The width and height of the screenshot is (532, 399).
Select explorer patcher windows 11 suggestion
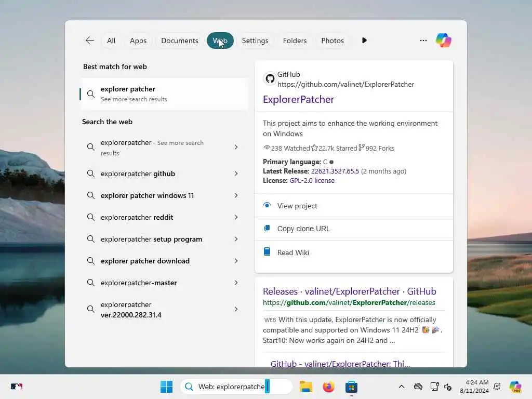coord(147,195)
